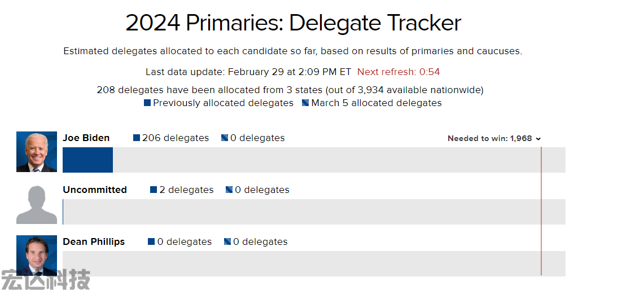Click solid blue icon beside Phillips' 0 delegates

tap(151, 241)
